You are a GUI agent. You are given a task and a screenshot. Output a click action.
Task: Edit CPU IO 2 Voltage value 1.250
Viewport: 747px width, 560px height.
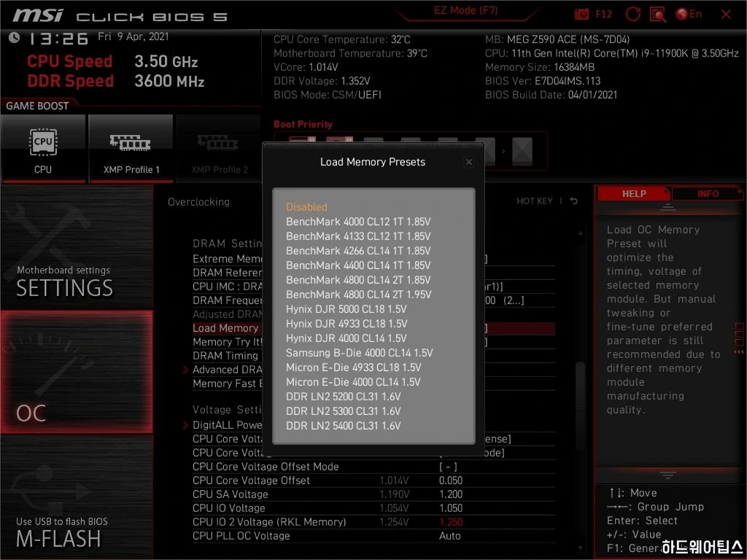(x=451, y=522)
